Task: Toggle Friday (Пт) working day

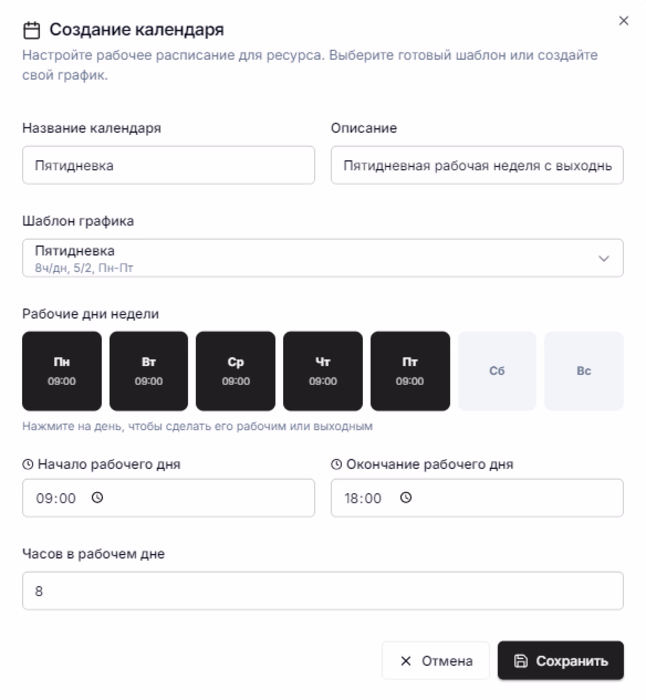Action: click(x=410, y=371)
